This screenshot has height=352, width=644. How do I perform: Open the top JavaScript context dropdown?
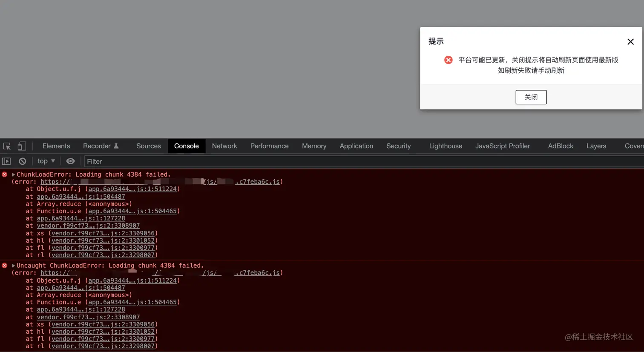46,161
